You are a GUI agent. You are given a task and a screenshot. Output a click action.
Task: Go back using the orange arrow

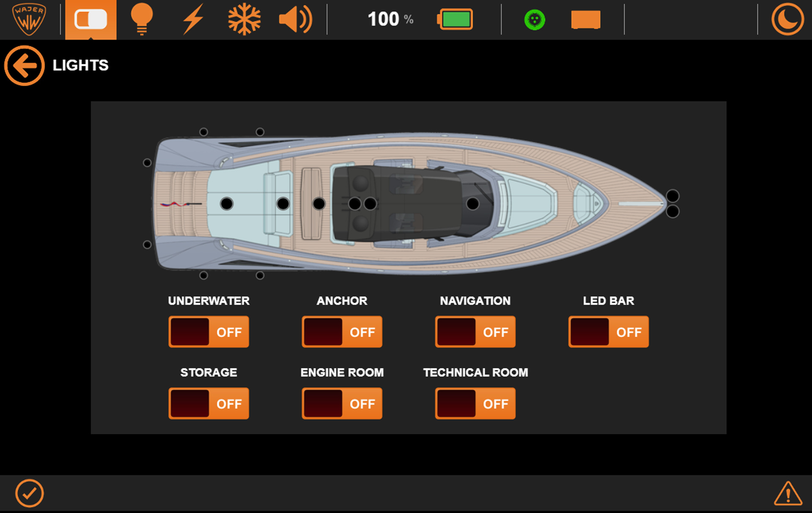[x=24, y=66]
